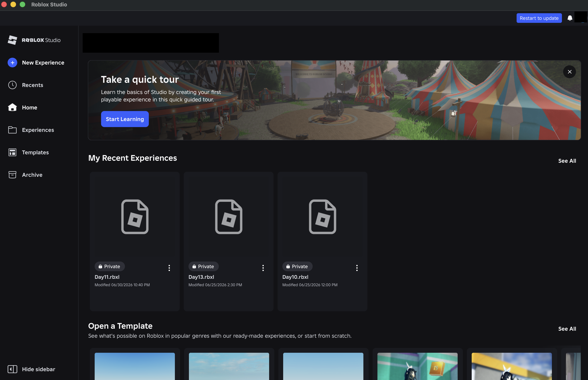Click "Modified 06/25/2026 12:00 PM" text
Viewport: 588px width, 380px height.
coord(310,285)
